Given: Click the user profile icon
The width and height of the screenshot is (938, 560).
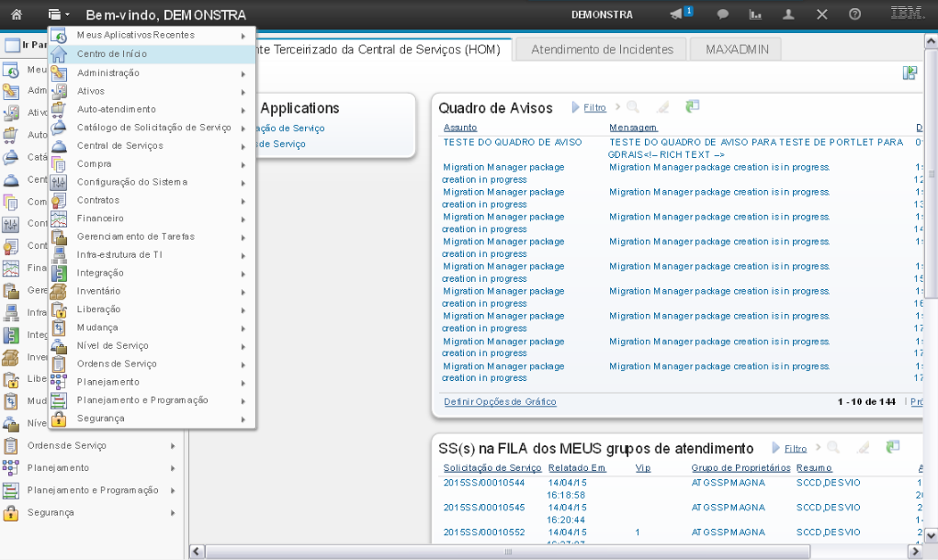Looking at the screenshot, I should [788, 15].
